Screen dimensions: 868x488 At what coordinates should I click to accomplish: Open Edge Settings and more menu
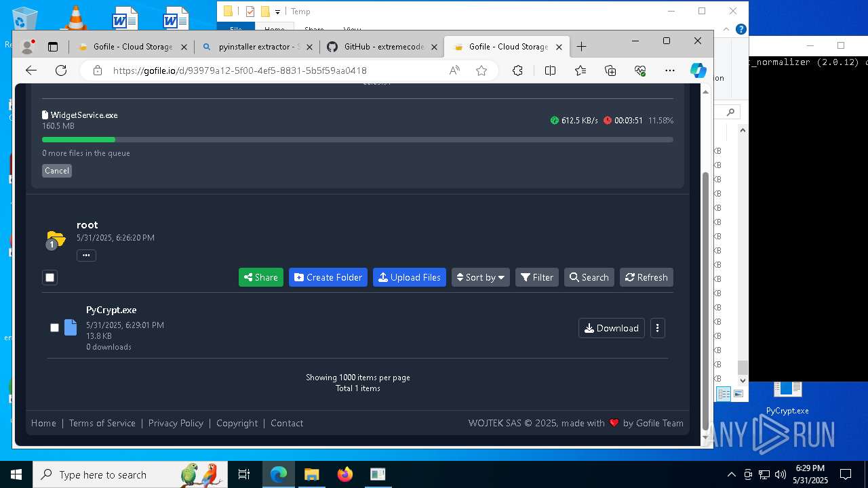(x=670, y=70)
